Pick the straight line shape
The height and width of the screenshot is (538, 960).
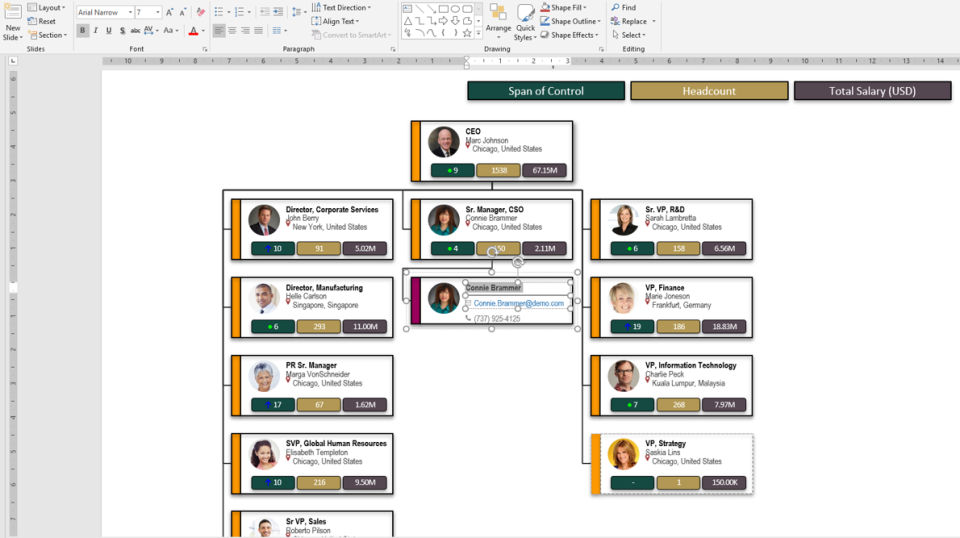click(x=419, y=9)
